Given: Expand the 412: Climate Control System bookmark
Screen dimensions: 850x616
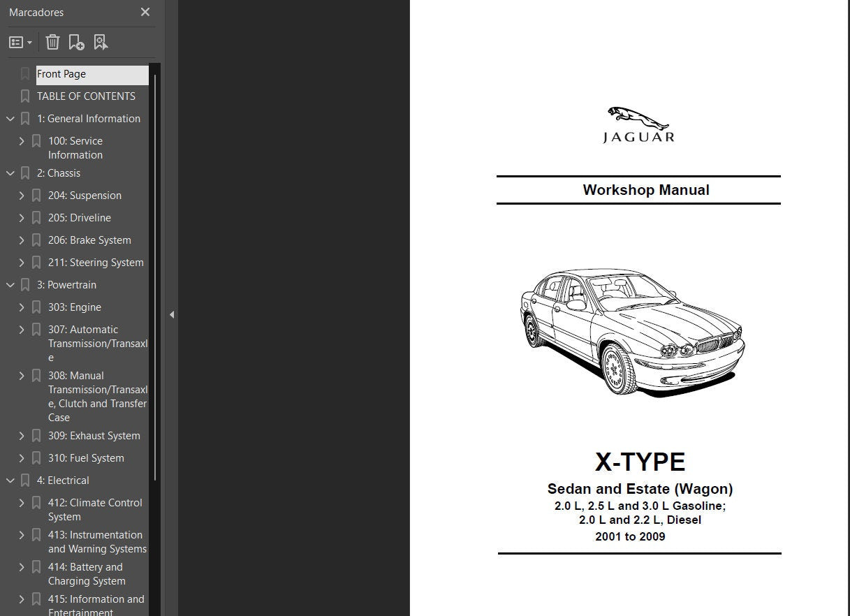Looking at the screenshot, I should (22, 503).
